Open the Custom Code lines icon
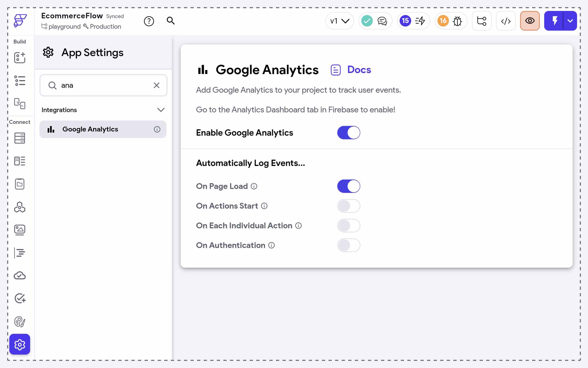 click(x=20, y=253)
